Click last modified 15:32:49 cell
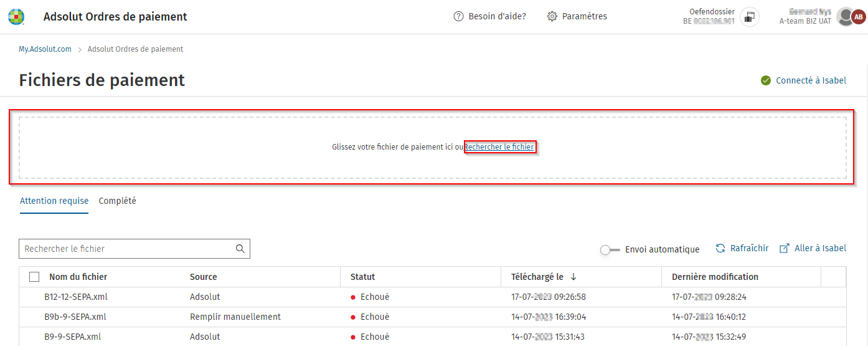This screenshot has height=346, width=868. [x=709, y=337]
